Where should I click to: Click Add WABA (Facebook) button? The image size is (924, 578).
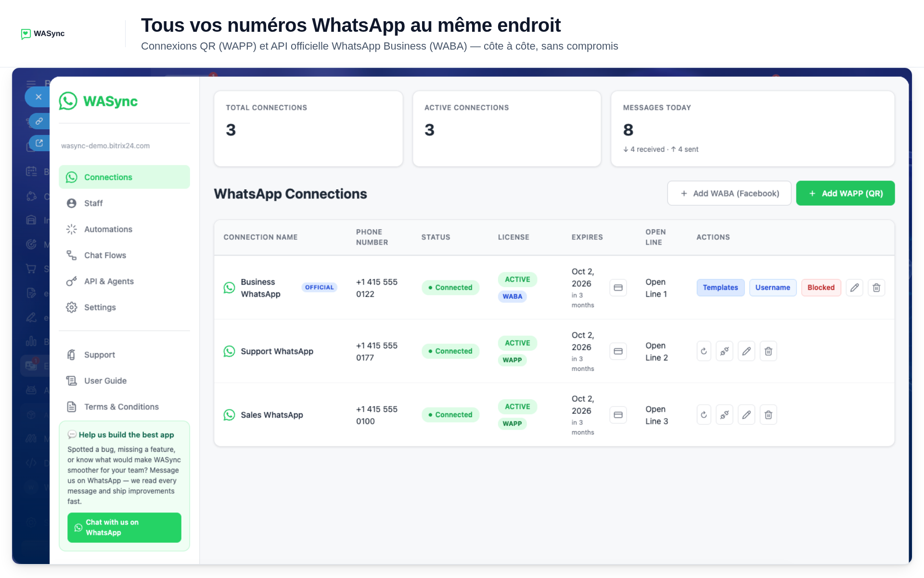tap(729, 193)
